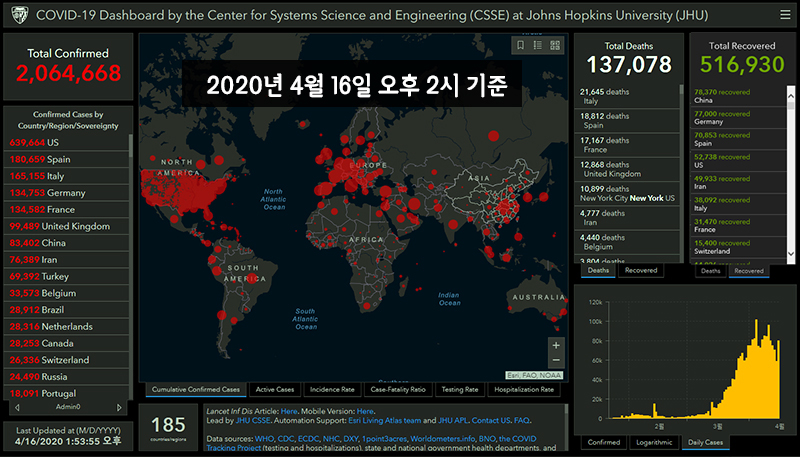The width and height of the screenshot is (800, 457).
Task: Switch to Case-Fatality Ratio tab
Action: click(x=398, y=390)
